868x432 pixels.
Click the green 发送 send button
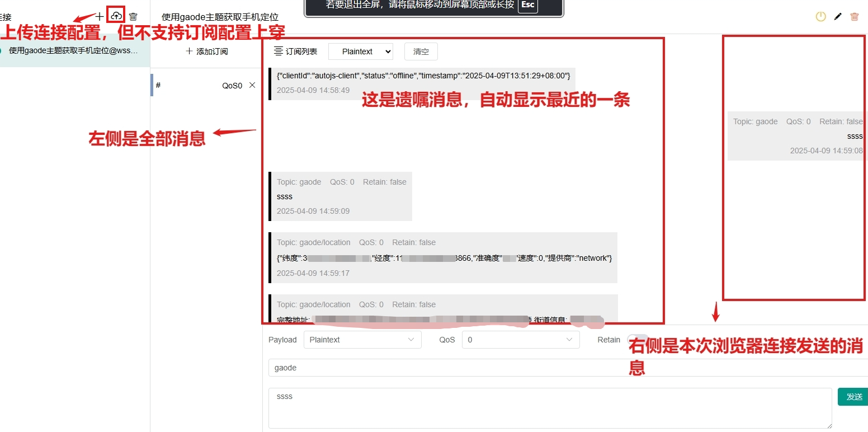point(853,397)
